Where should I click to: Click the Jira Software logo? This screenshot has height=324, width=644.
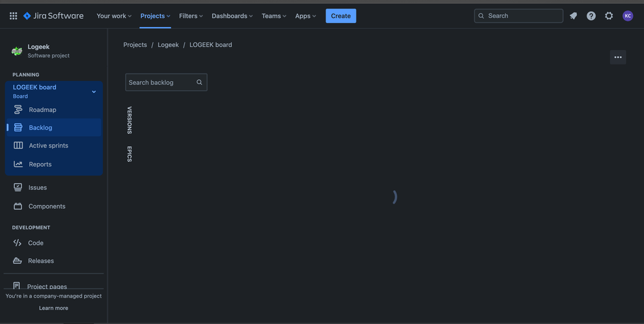pyautogui.click(x=54, y=16)
